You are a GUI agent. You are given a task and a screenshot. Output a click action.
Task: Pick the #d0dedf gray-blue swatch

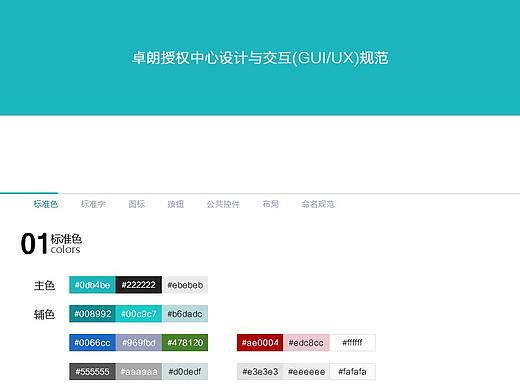click(x=185, y=372)
